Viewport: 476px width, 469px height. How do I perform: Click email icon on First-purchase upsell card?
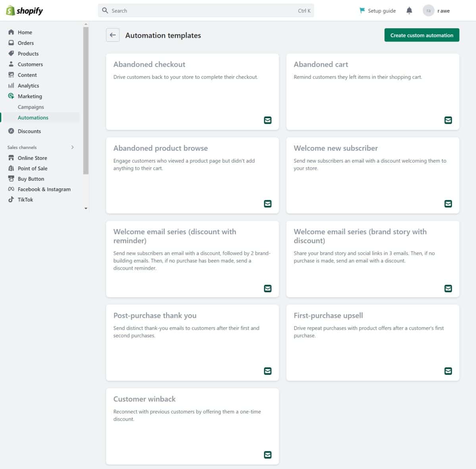point(448,371)
